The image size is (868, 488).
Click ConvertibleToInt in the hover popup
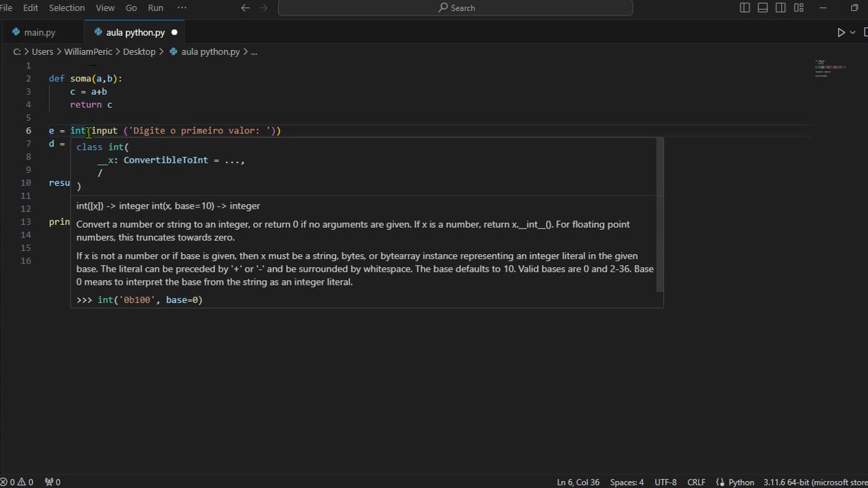tap(166, 161)
